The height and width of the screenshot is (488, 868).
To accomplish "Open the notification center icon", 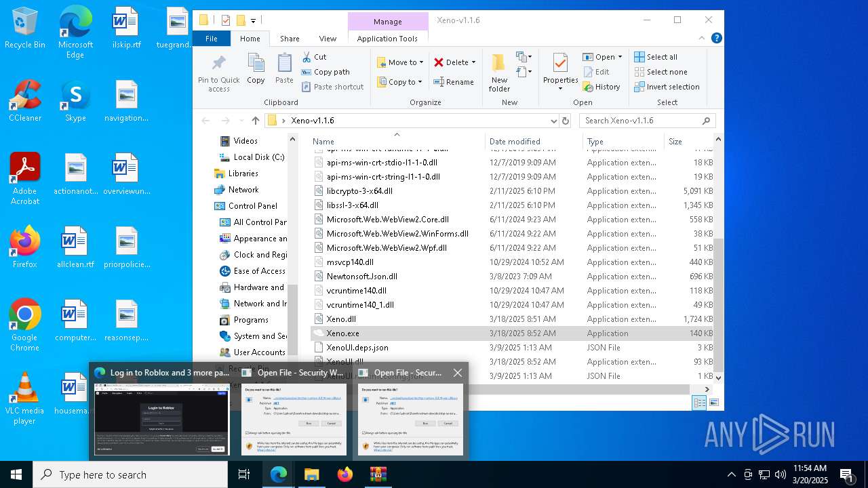I will coord(847,474).
